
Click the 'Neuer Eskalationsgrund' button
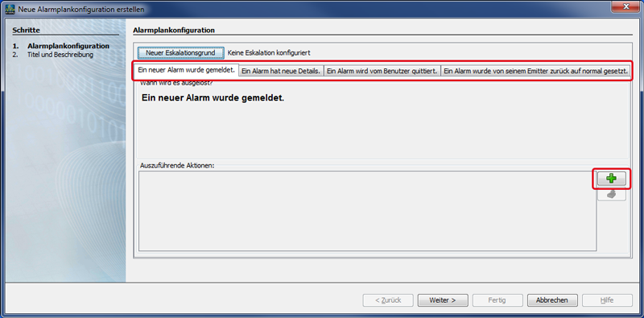click(x=180, y=53)
